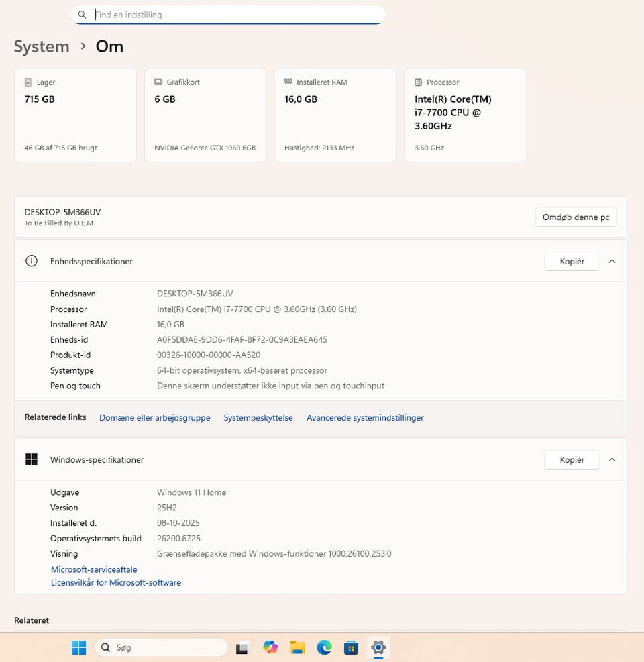Click the Relateret heading at bottom
Screen dimensions: 644x662
pos(32,620)
